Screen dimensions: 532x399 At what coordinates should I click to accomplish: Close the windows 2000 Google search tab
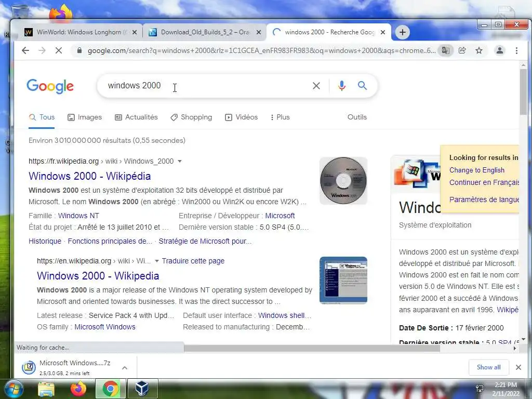pos(383,32)
